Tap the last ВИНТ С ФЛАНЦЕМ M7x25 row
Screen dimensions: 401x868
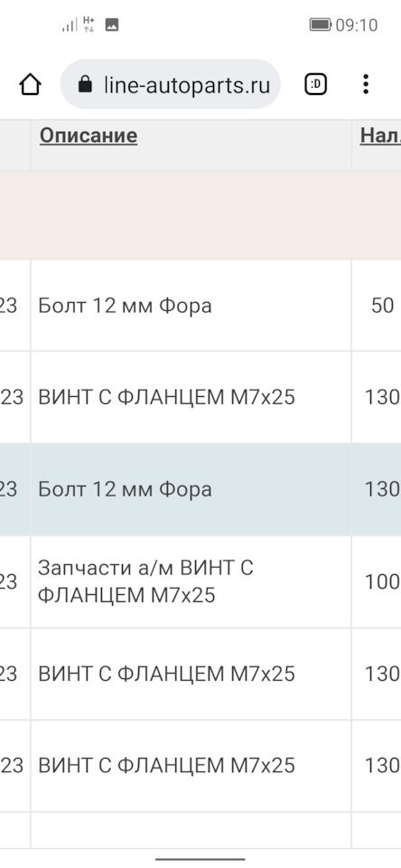pyautogui.click(x=200, y=766)
